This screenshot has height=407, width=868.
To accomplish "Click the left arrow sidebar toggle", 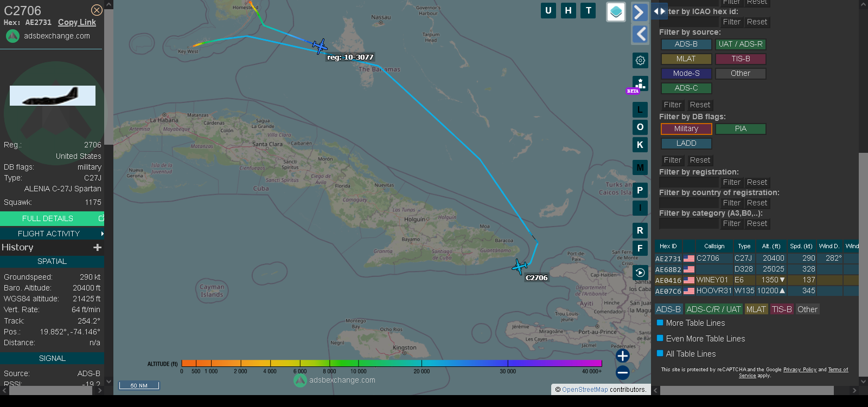I will click(x=640, y=34).
